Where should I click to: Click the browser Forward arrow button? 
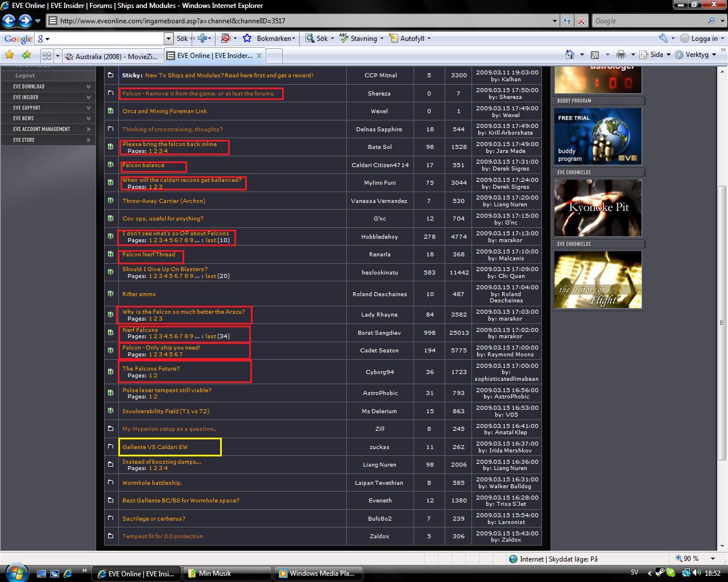click(25, 21)
